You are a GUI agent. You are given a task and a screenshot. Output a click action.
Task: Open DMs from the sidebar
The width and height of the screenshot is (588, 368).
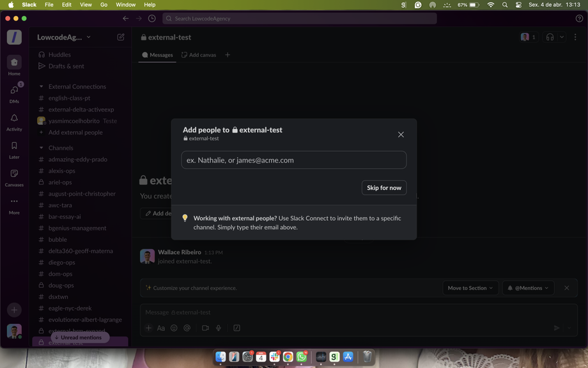point(14,91)
